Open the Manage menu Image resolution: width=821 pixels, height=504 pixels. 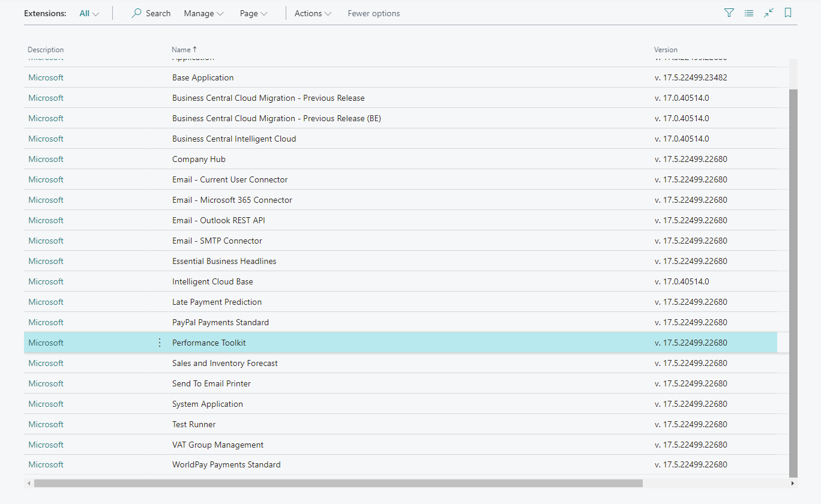[204, 13]
